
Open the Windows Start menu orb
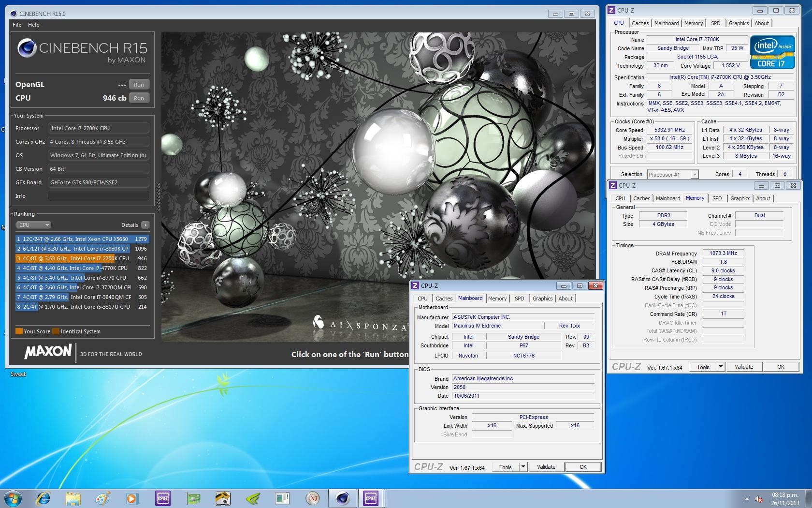(12, 498)
